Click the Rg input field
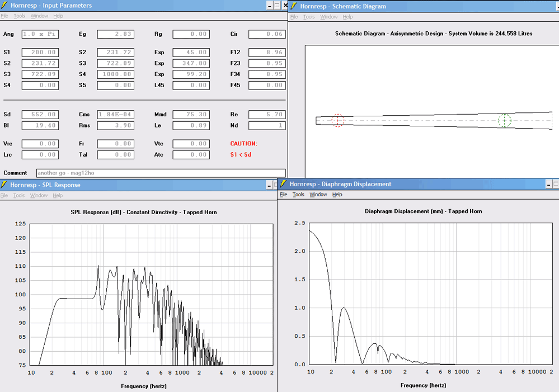Image resolution: width=559 pixels, height=392 pixels. coord(191,34)
